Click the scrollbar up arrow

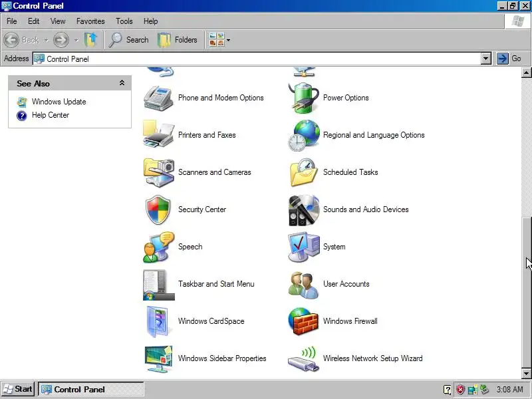(526, 72)
